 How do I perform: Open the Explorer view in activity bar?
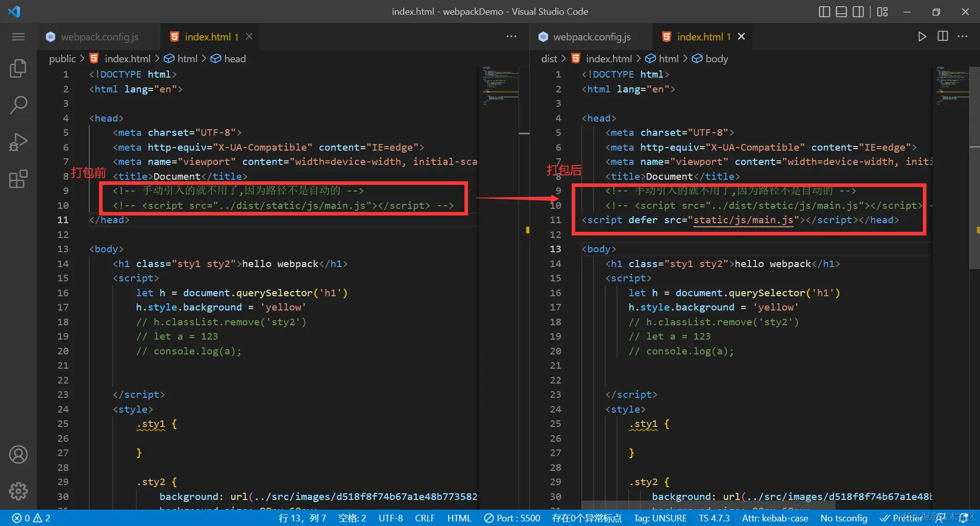click(18, 68)
